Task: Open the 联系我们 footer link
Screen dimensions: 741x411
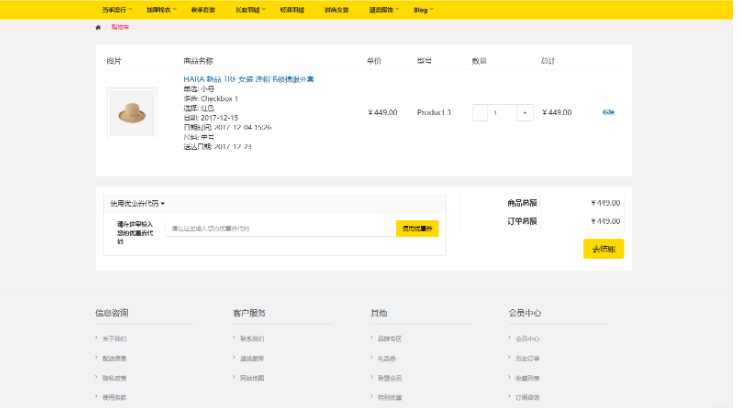Action: 252,339
